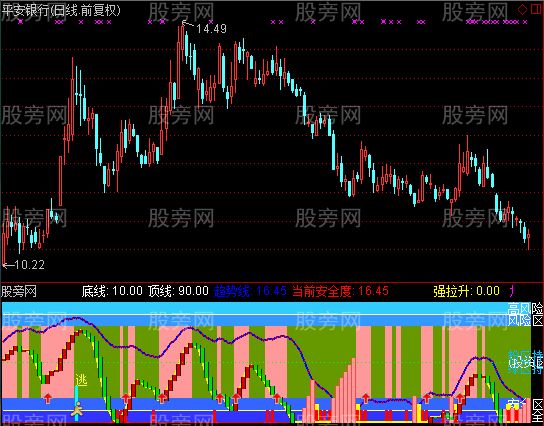Click the 14.49 high price label

(x=211, y=29)
